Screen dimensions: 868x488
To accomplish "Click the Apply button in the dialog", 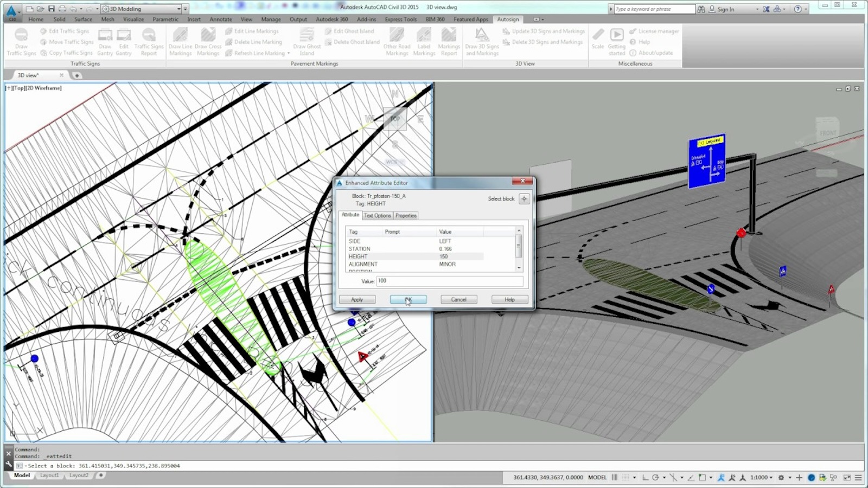I will point(357,299).
